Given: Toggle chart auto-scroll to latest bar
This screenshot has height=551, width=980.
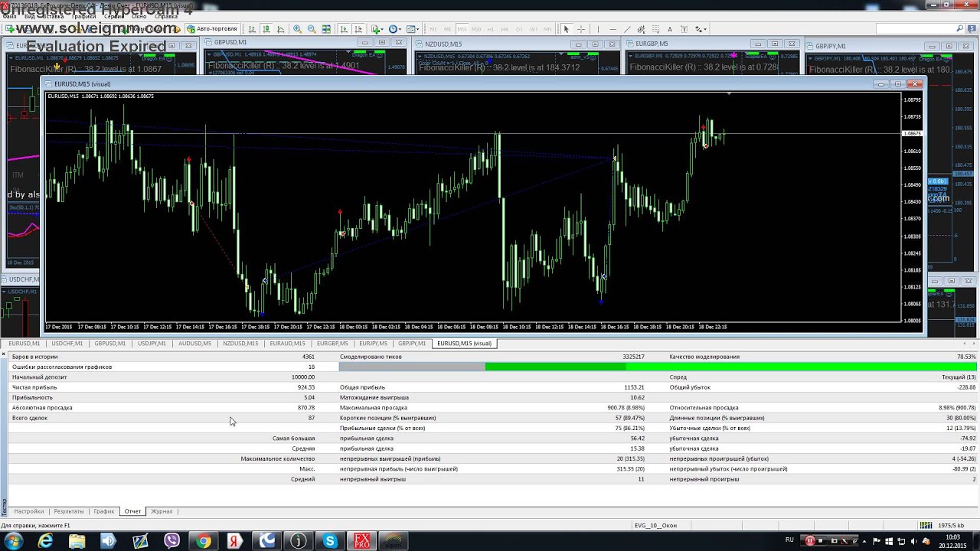Looking at the screenshot, I should pyautogui.click(x=344, y=29).
